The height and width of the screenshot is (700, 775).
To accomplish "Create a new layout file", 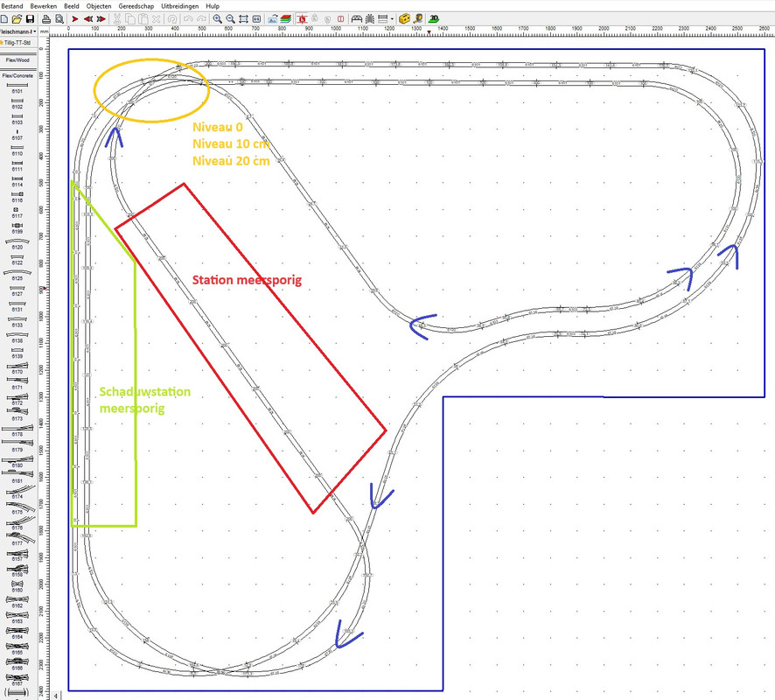I will 4,19.
